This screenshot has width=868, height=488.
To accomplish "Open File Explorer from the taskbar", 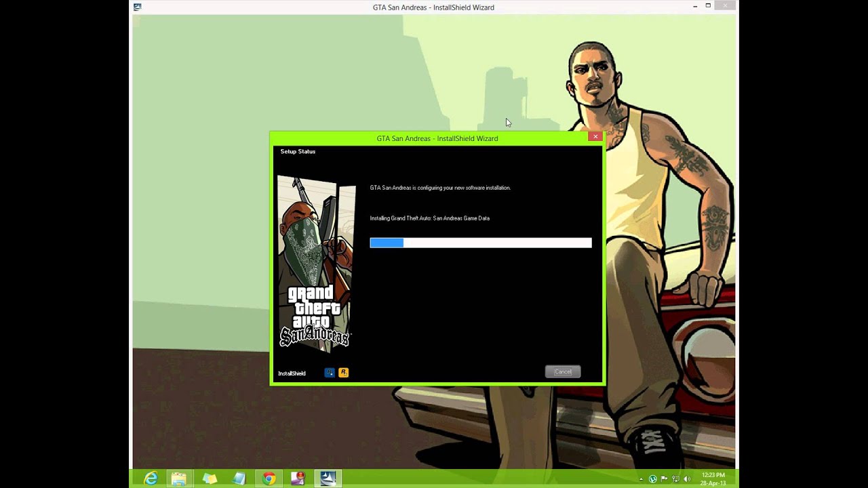I will (x=179, y=479).
